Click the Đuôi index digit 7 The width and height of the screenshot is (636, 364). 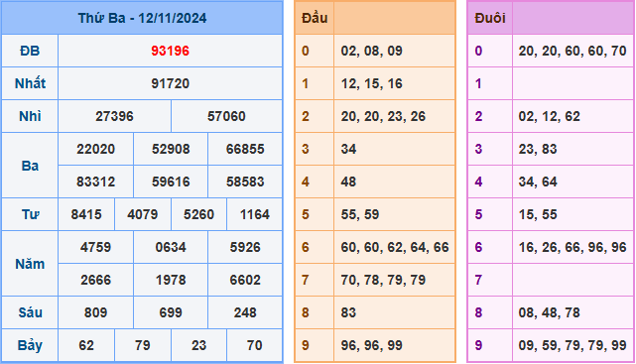478,280
